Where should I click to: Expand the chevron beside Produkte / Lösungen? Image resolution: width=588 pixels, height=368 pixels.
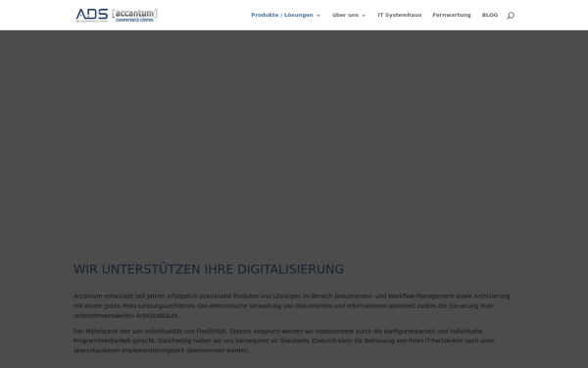pos(318,16)
